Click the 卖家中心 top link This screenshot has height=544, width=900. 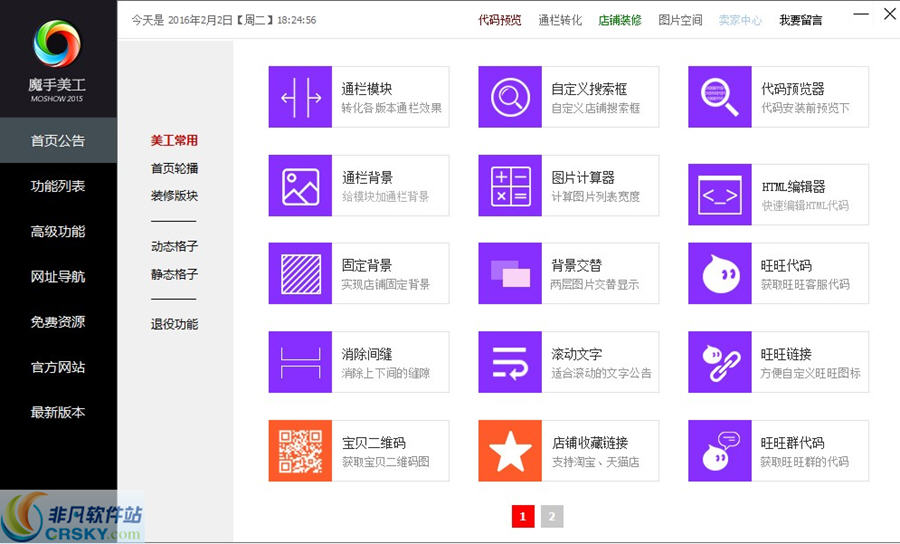coord(740,20)
